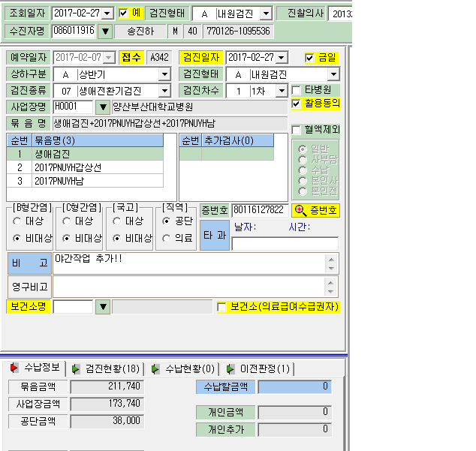The width and height of the screenshot is (476, 451).
Task: Expand the 검진종류 dropdown
Action: pyautogui.click(x=164, y=91)
